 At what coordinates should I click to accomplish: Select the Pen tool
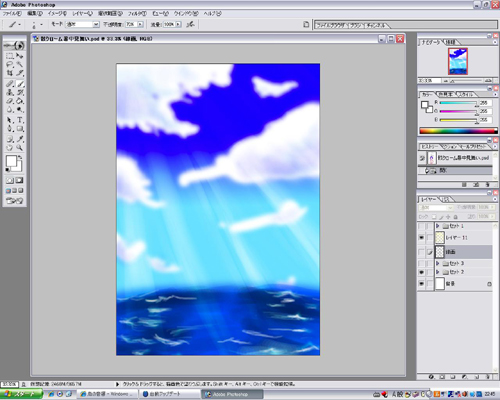click(10, 129)
